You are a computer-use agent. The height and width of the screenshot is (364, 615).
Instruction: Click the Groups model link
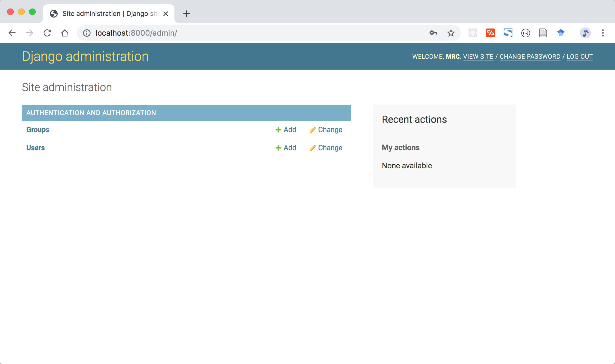pos(38,130)
